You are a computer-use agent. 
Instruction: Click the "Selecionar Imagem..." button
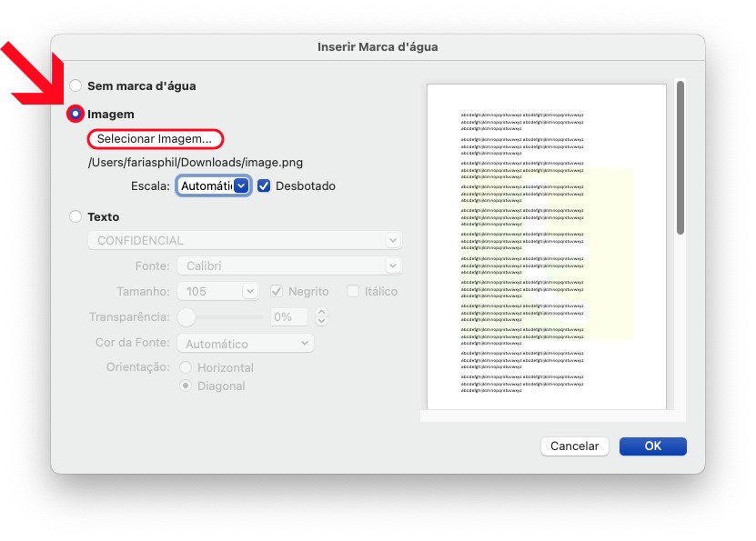click(x=155, y=139)
